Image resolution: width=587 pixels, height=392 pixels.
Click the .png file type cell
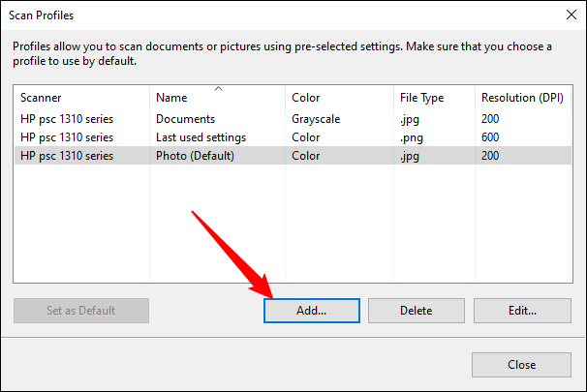point(413,137)
